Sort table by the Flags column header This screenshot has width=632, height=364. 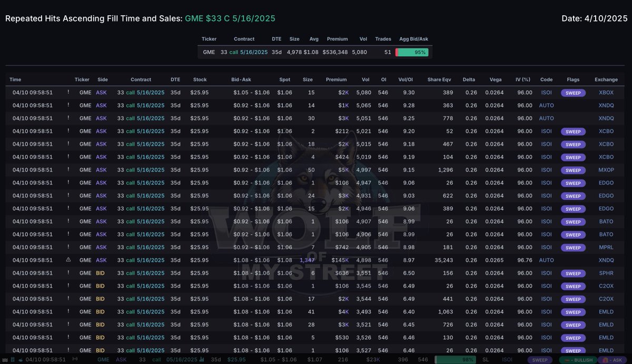pos(573,79)
